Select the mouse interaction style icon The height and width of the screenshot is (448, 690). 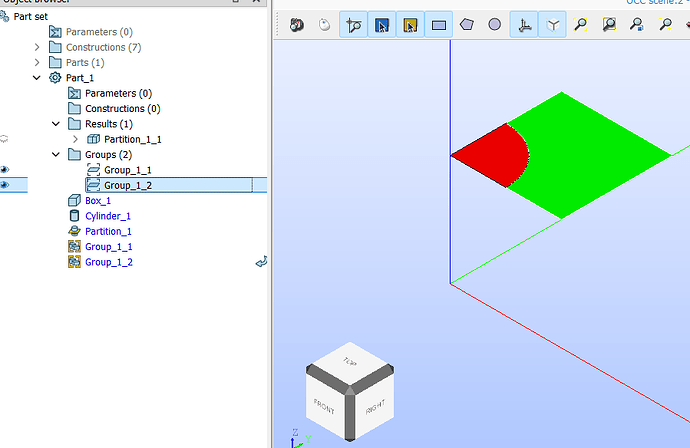[x=324, y=25]
